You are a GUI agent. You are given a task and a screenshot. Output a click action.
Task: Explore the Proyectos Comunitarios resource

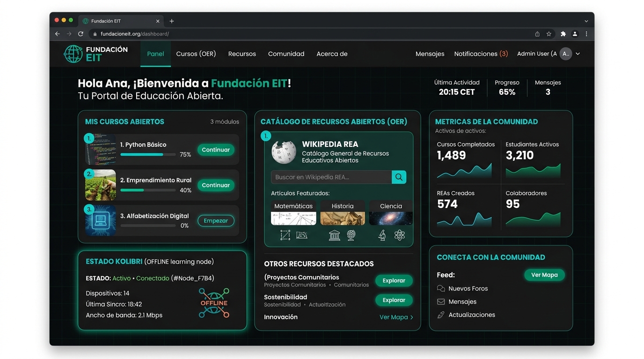(394, 280)
